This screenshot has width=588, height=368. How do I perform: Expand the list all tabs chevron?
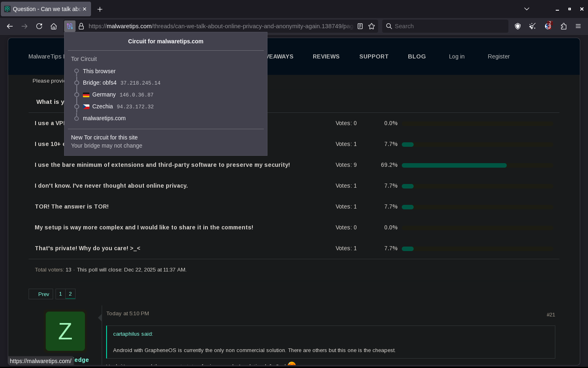pyautogui.click(x=527, y=9)
